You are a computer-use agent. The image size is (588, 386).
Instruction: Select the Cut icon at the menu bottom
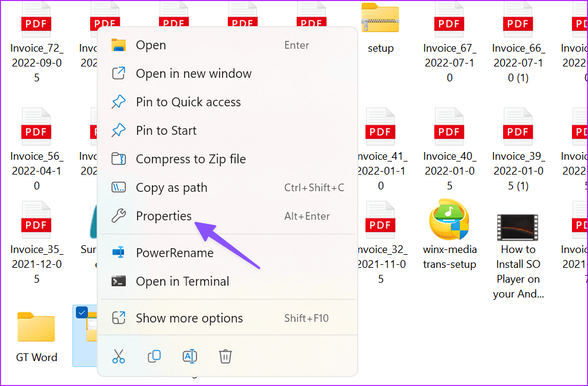pyautogui.click(x=119, y=356)
